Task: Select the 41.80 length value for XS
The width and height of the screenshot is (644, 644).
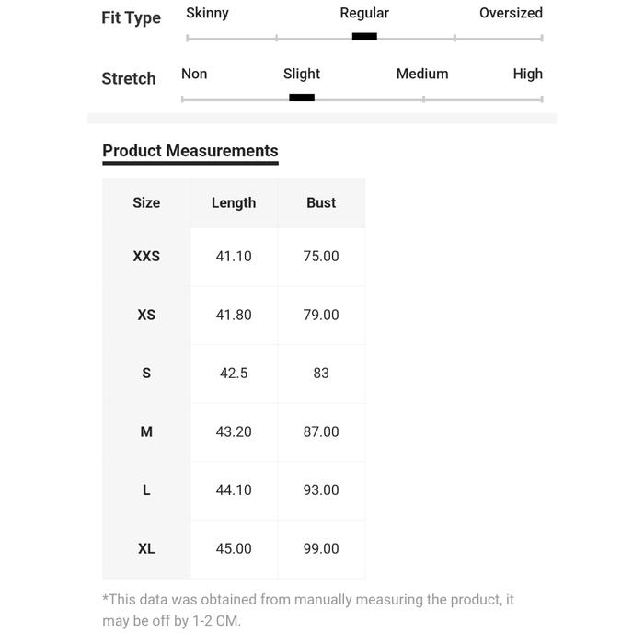Action: 234,315
